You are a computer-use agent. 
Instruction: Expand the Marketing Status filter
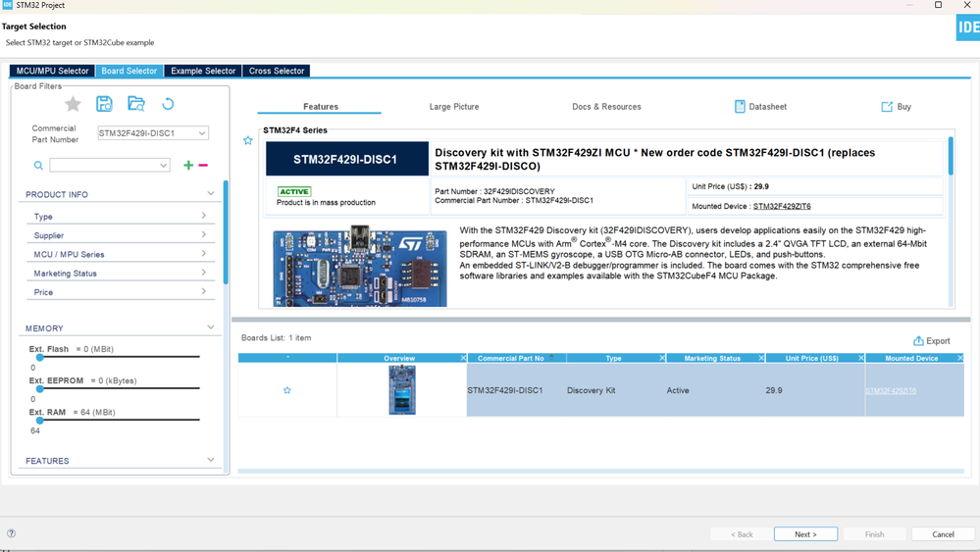(x=204, y=273)
